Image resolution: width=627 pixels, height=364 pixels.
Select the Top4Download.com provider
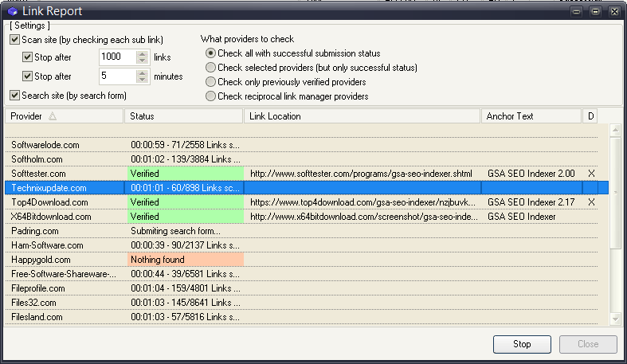pyautogui.click(x=49, y=202)
